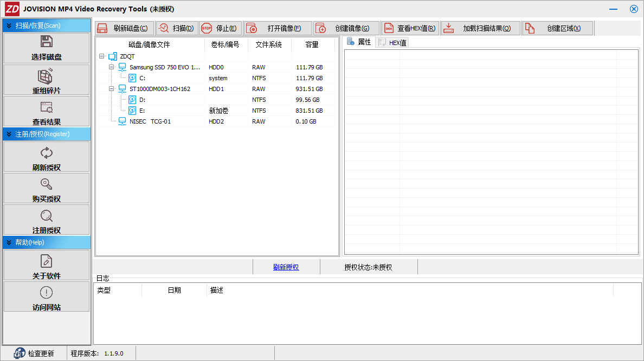Open Reassemble Fragments (重组碎片) sidebar icon
The height and width of the screenshot is (361, 644).
[46, 76]
